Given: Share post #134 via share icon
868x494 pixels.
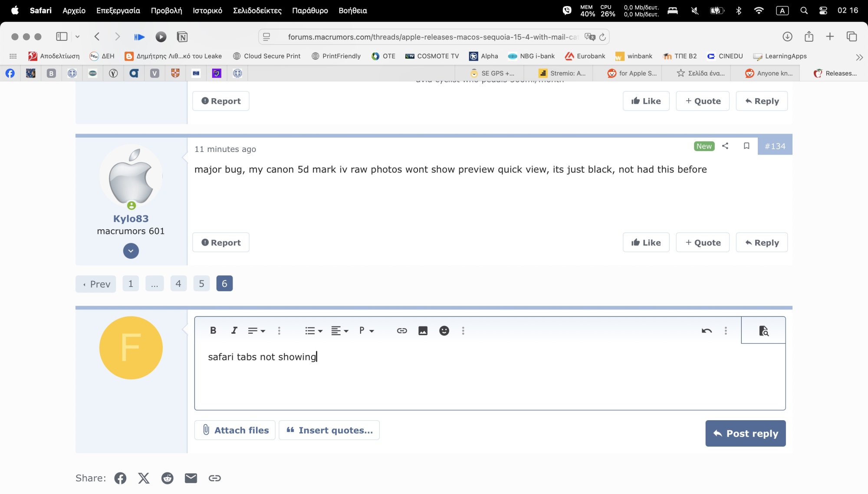Looking at the screenshot, I should 725,146.
